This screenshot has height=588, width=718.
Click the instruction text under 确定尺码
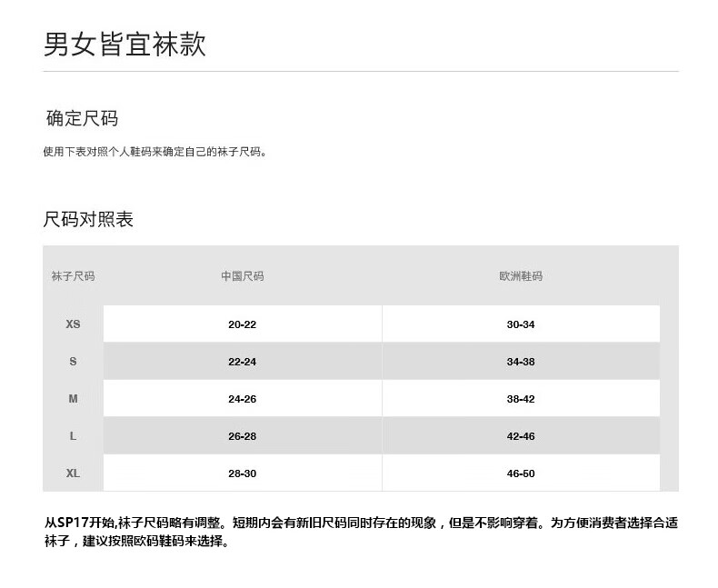point(155,152)
